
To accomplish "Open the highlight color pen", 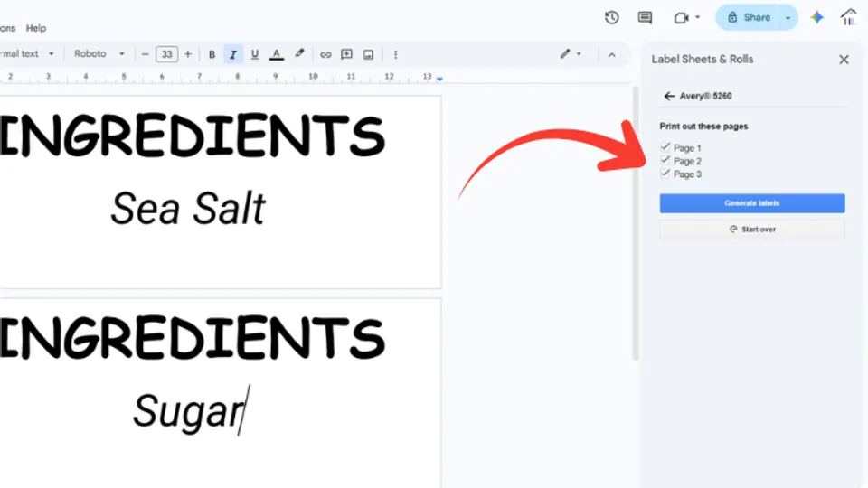I will 299,54.
